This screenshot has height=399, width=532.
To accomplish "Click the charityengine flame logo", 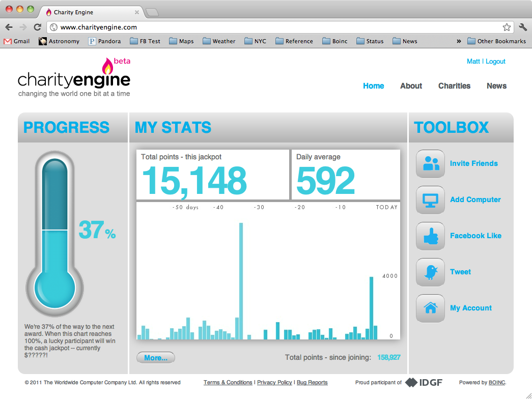I will (74, 77).
